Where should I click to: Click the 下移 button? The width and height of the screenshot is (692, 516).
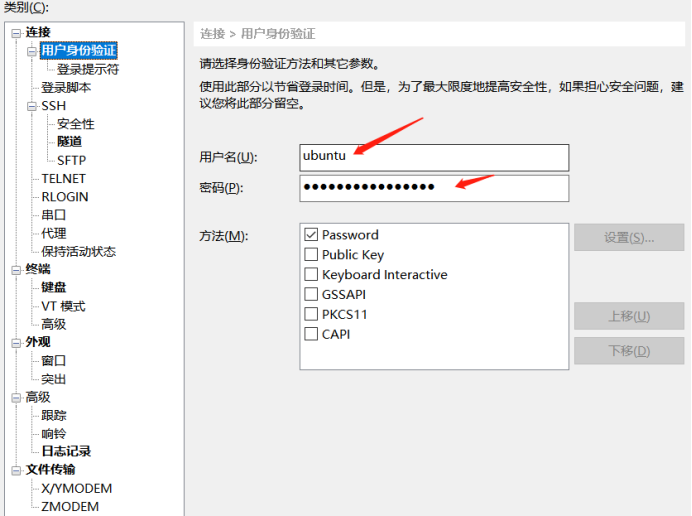point(628,351)
